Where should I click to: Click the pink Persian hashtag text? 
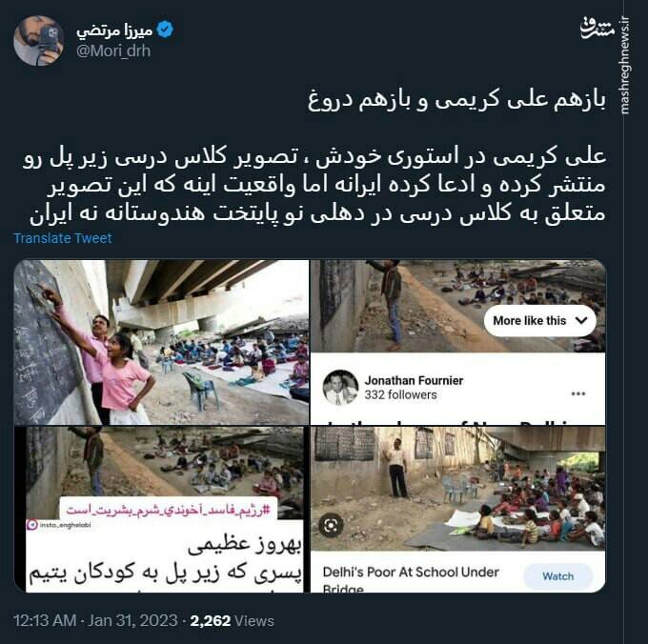coord(169,510)
